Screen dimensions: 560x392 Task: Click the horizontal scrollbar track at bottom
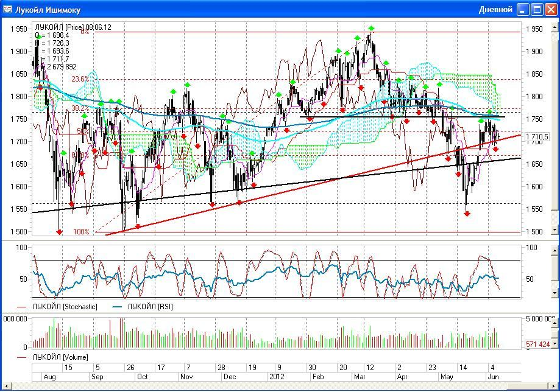(280, 387)
